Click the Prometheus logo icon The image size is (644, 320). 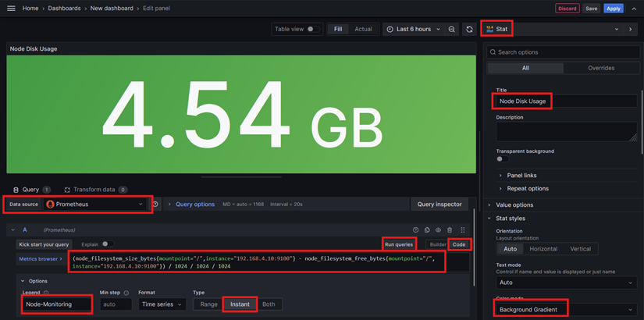click(x=50, y=204)
